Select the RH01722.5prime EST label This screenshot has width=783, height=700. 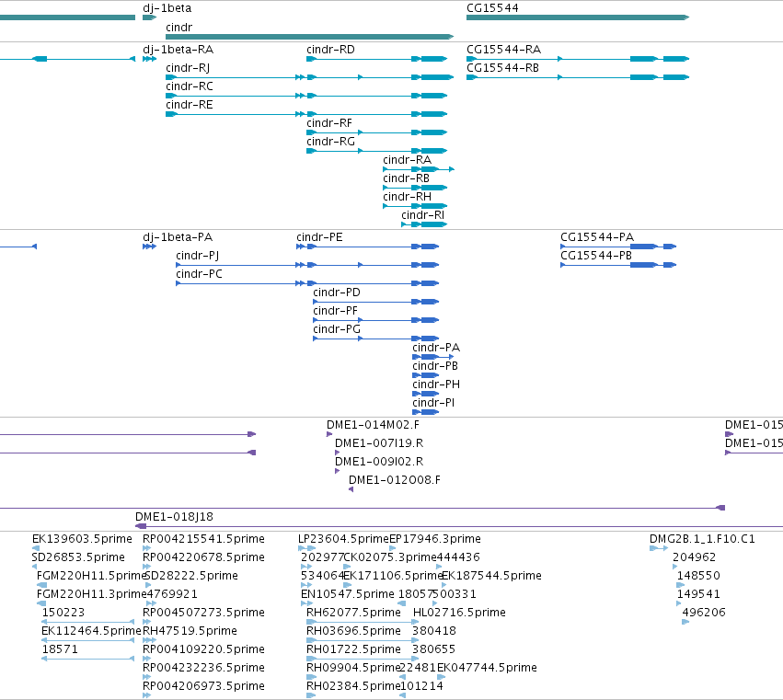point(353,649)
